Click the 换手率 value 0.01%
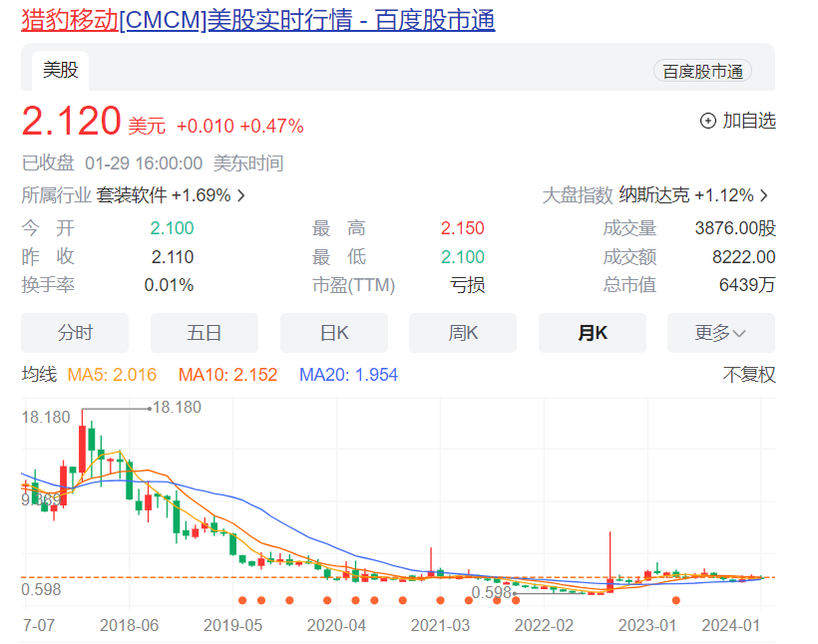 point(169,285)
